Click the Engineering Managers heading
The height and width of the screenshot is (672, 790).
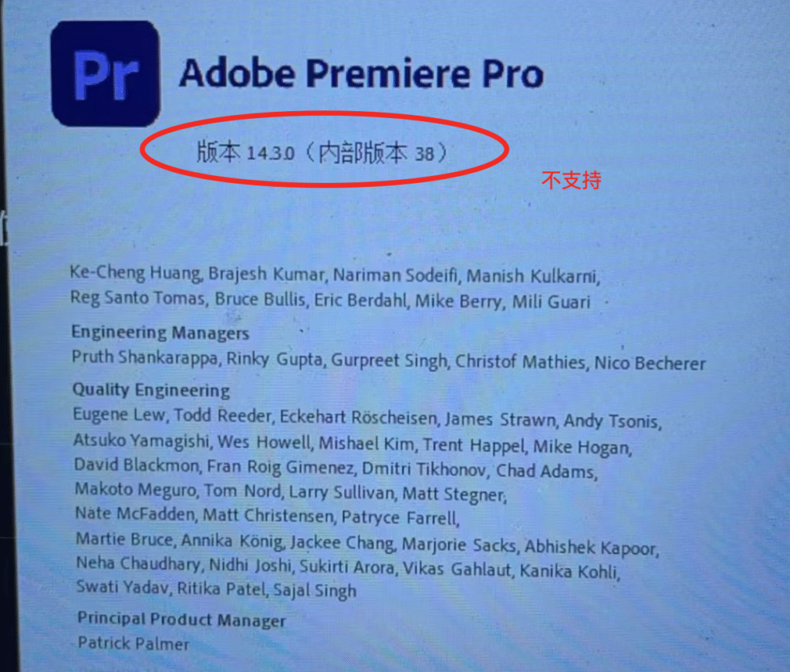tap(160, 333)
